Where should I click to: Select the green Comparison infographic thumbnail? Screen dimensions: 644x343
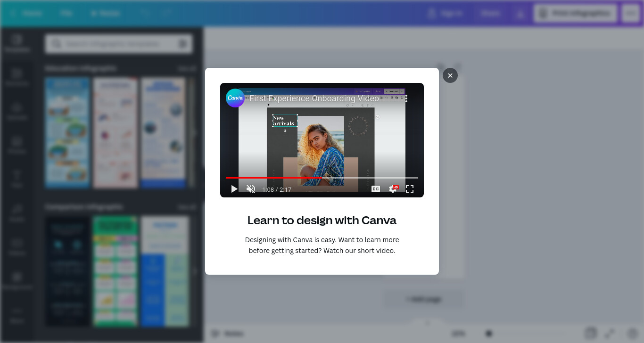coord(115,271)
